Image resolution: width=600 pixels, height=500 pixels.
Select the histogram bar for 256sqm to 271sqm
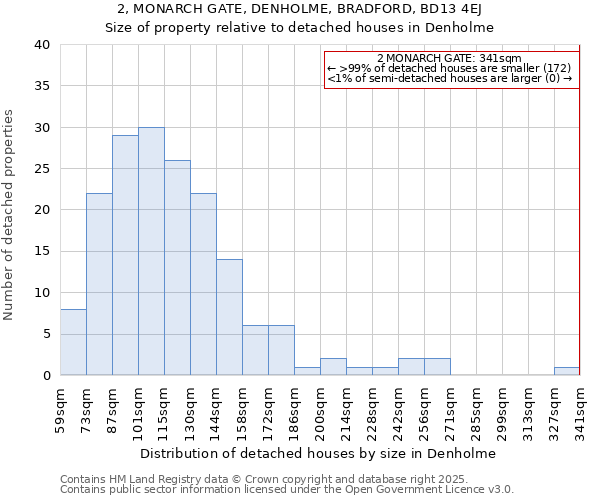[438, 367]
